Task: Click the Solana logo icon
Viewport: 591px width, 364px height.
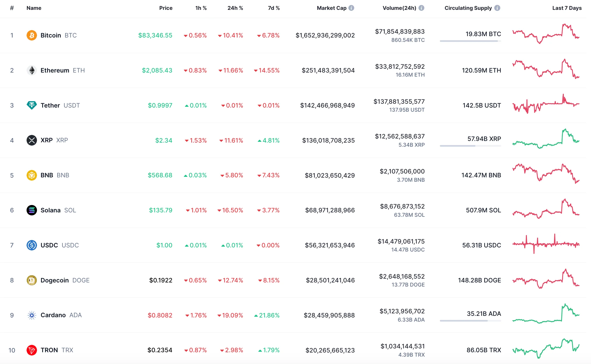Action: coord(32,210)
